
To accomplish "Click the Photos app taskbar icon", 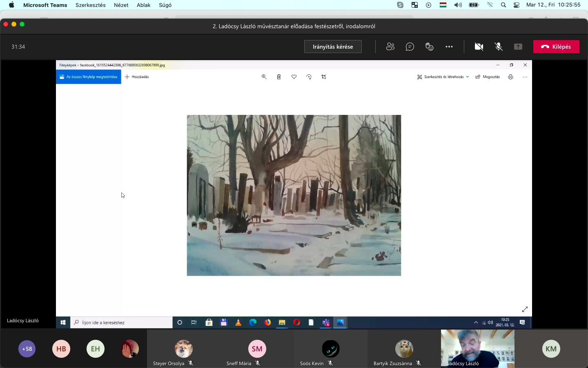I will (x=340, y=323).
